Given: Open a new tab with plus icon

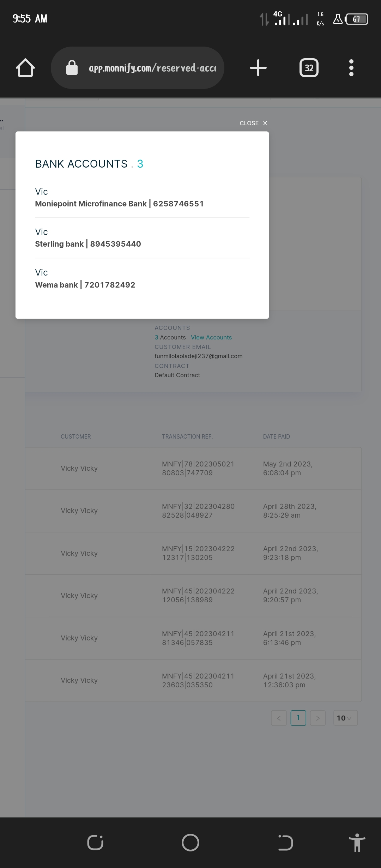Looking at the screenshot, I should point(258,68).
